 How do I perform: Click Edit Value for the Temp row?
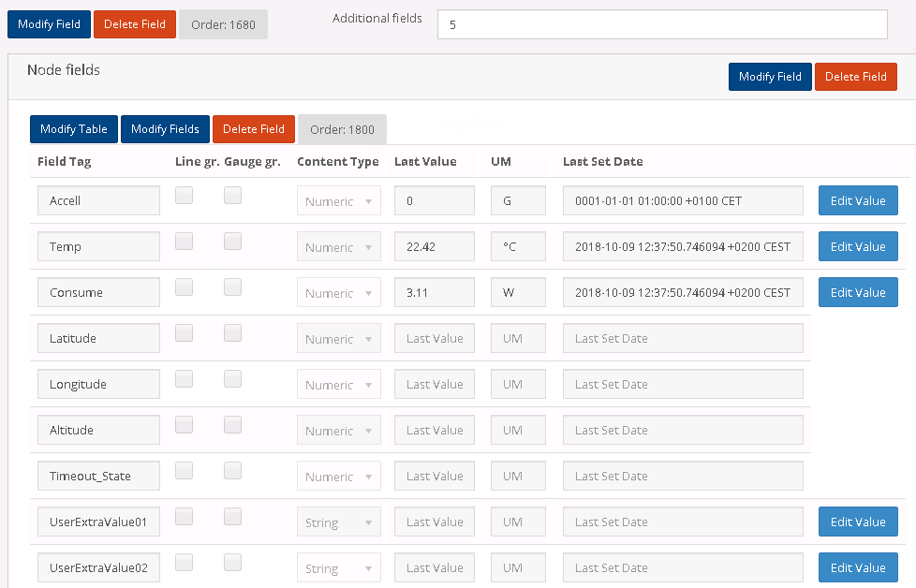click(x=857, y=247)
